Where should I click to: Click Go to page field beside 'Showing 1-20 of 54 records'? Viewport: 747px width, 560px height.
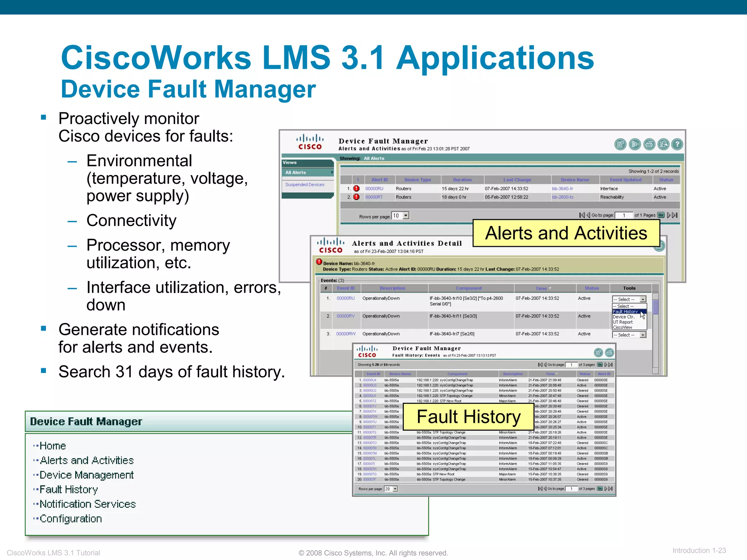(572, 365)
